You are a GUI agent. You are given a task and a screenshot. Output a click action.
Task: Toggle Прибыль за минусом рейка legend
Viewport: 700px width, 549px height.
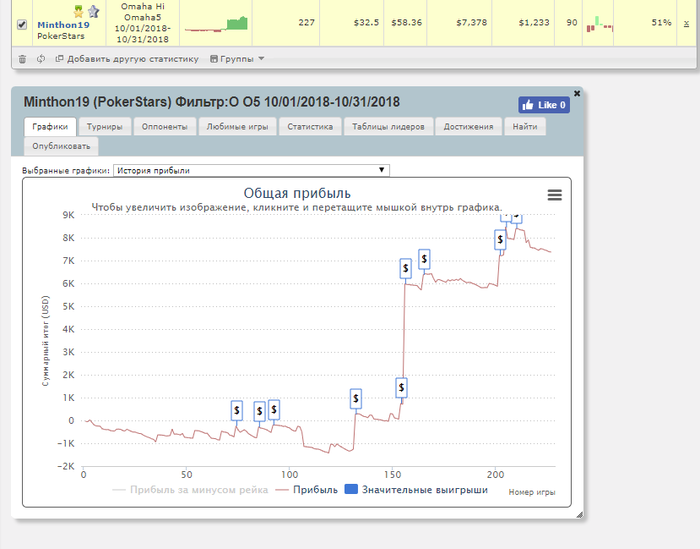[x=190, y=490]
